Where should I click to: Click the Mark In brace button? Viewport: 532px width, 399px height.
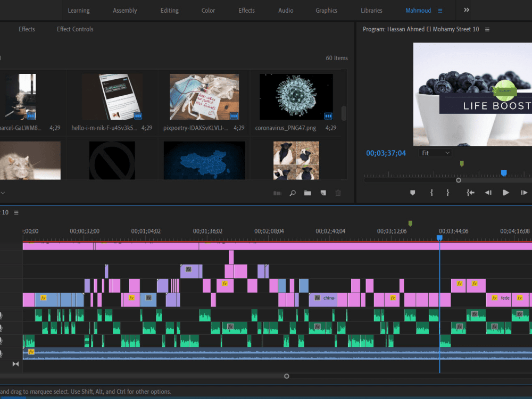(431, 193)
